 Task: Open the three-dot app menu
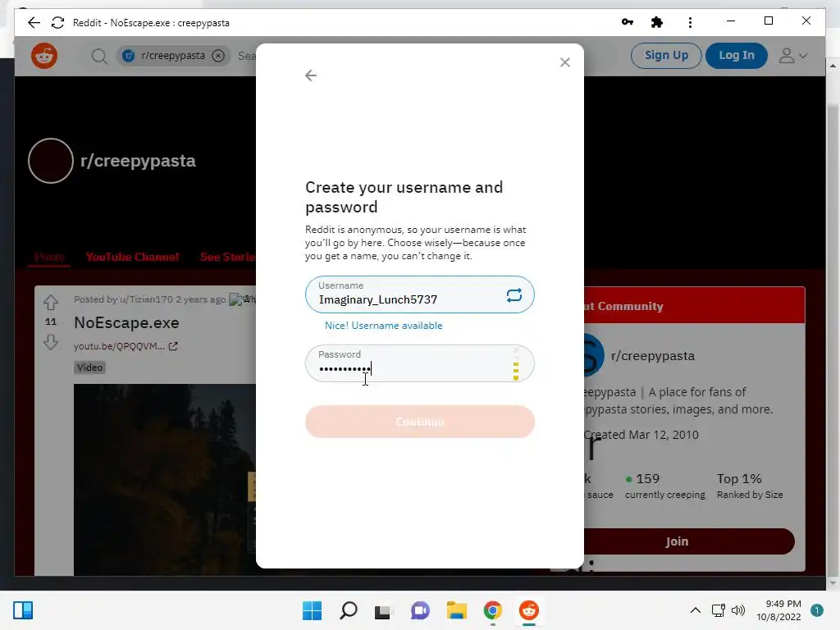690,22
